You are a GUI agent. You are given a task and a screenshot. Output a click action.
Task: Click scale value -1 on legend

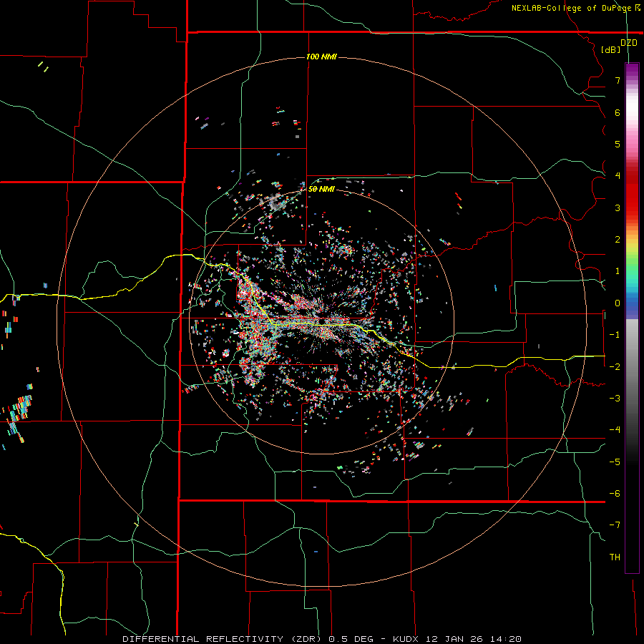click(x=615, y=335)
